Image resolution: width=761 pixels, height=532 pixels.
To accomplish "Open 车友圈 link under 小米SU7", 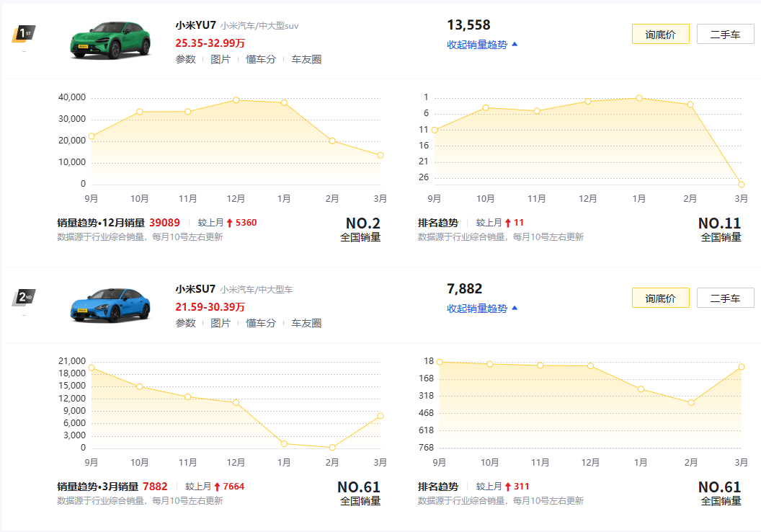I will click(306, 323).
